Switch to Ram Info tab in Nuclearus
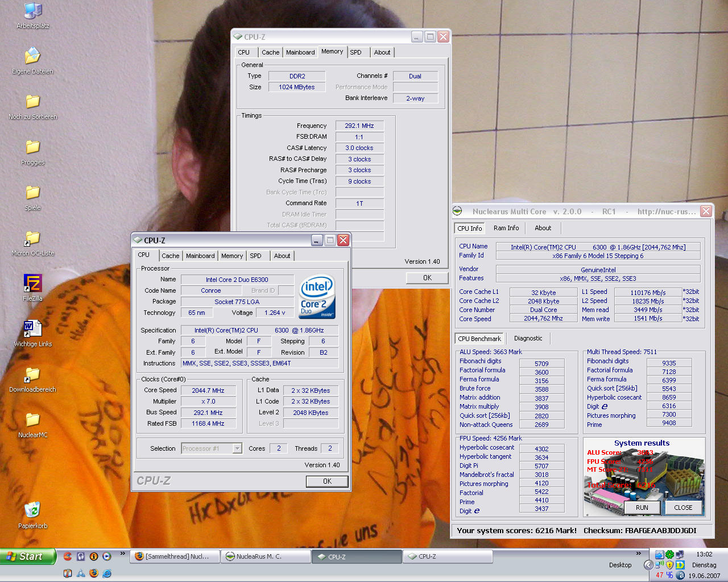The height and width of the screenshot is (582, 728). [506, 228]
